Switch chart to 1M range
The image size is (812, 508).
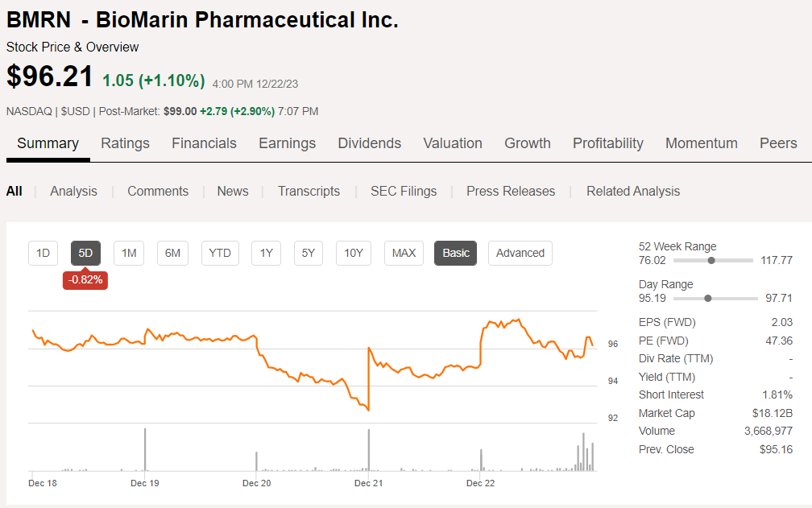(x=129, y=253)
